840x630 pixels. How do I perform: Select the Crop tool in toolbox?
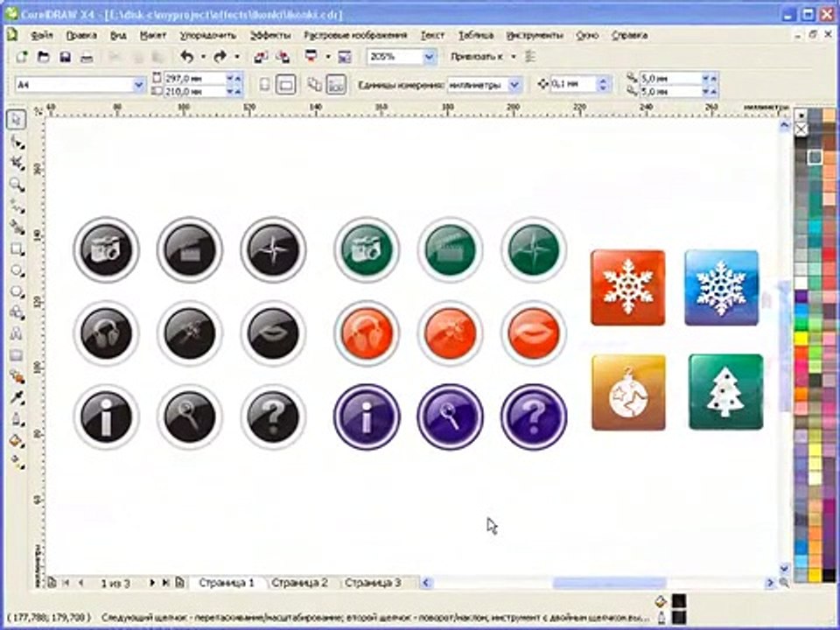[x=17, y=163]
